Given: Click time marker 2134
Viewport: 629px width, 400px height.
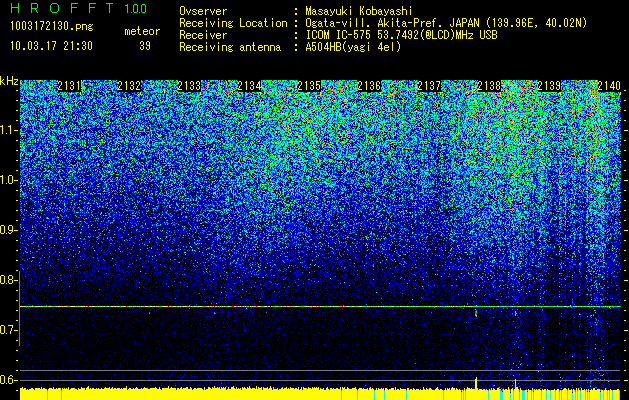Looking at the screenshot, I should point(249,86).
